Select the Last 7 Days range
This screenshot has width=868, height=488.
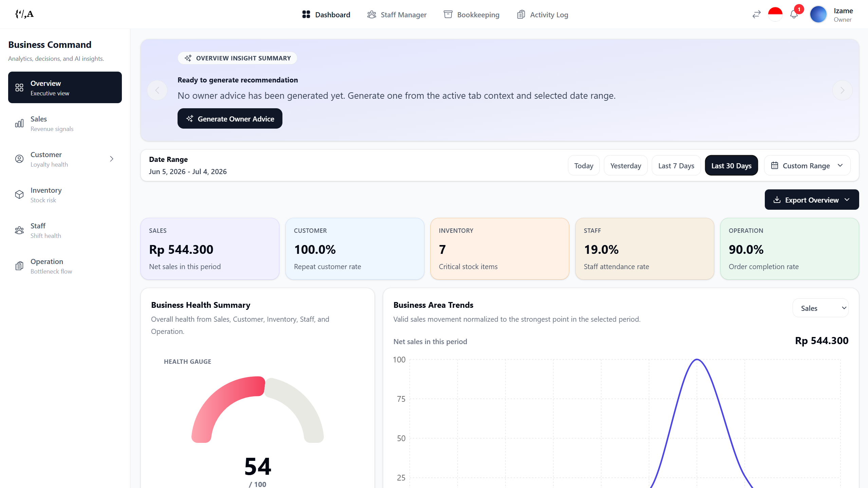676,166
